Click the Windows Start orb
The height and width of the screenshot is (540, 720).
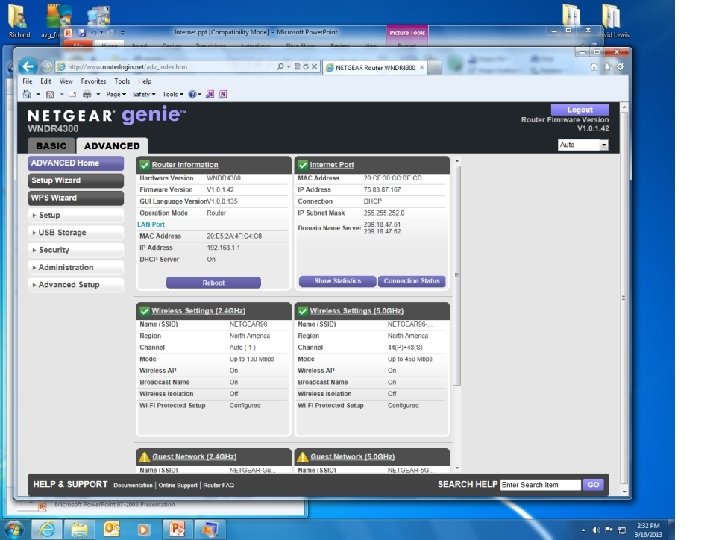pos(14,530)
